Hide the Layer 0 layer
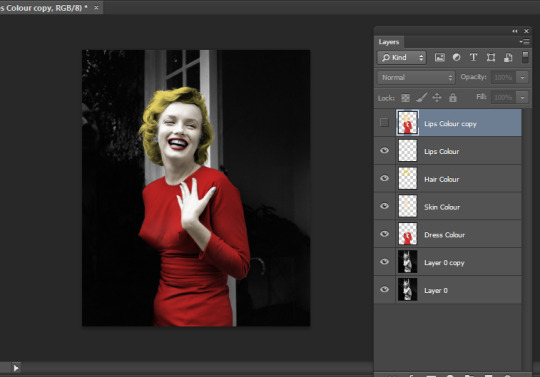 384,290
